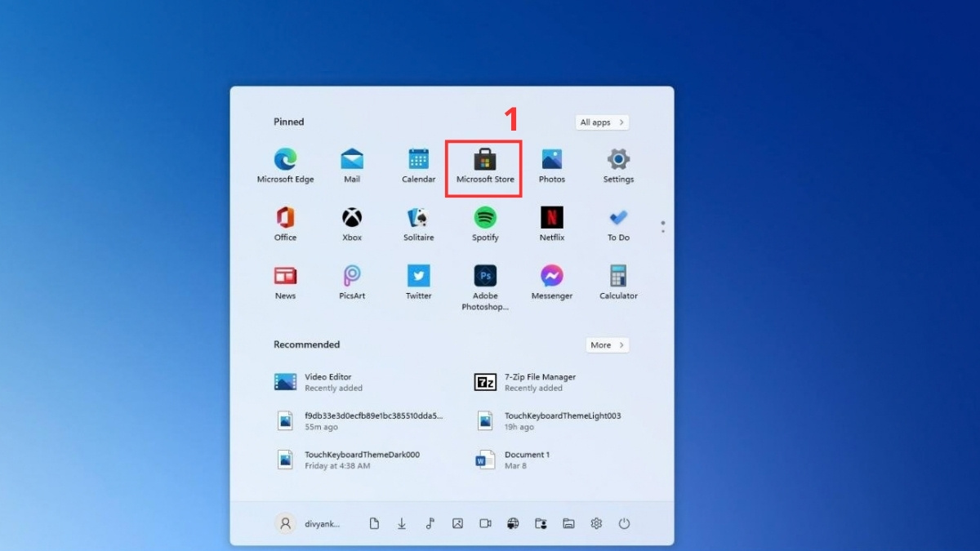Launch the Office app
Image resolution: width=980 pixels, height=551 pixels.
pyautogui.click(x=285, y=224)
